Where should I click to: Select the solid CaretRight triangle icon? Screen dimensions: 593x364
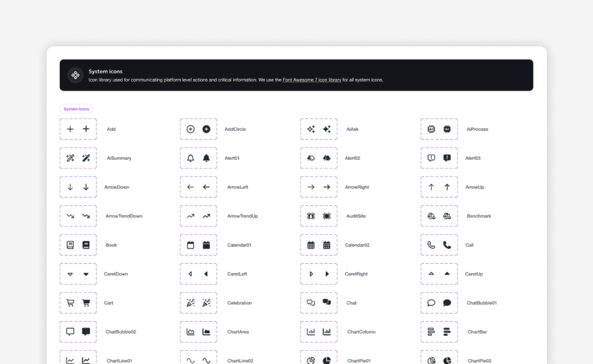click(327, 274)
